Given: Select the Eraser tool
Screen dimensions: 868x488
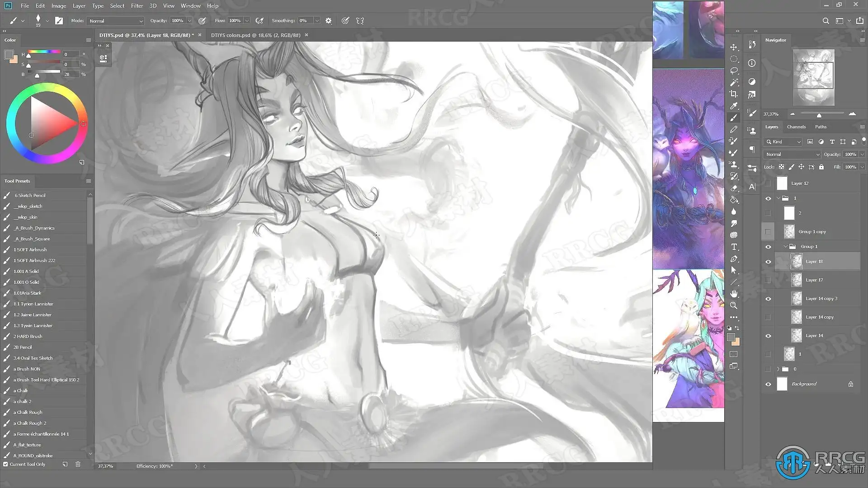Looking at the screenshot, I should coord(734,188).
